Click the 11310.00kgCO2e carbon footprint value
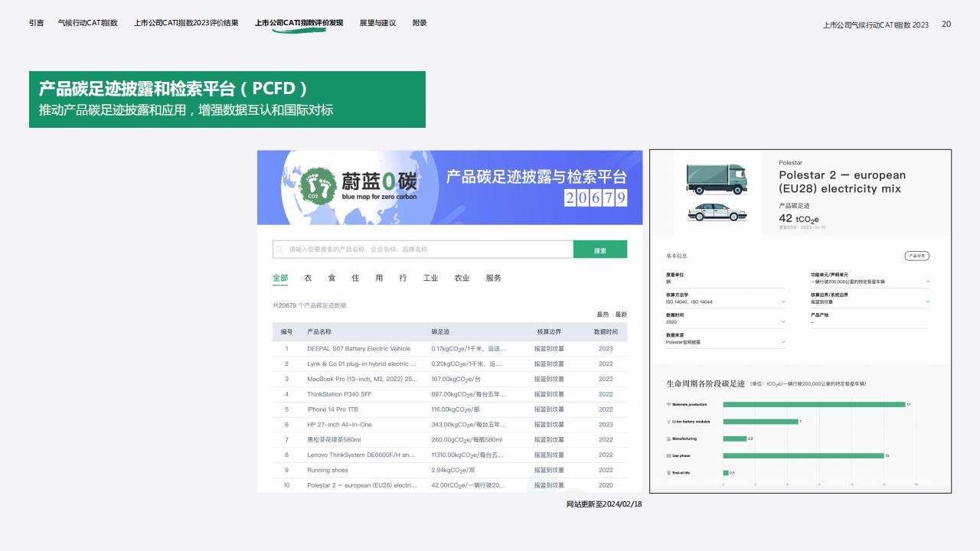 click(x=468, y=455)
